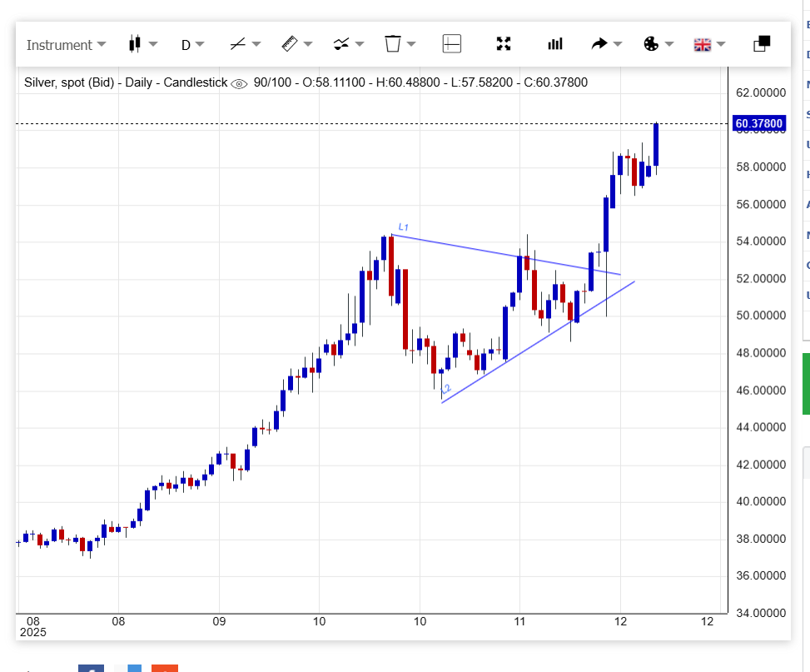Open the UK flag language menu
This screenshot has width=810, height=672.
pyautogui.click(x=703, y=45)
